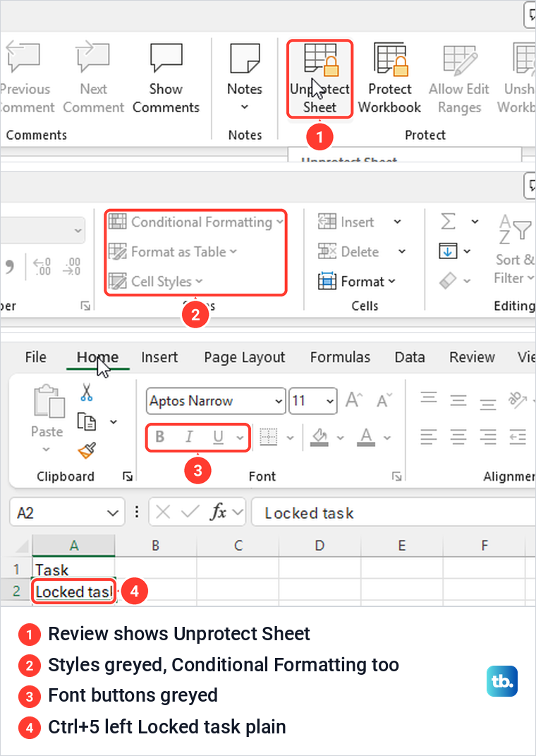Click Top Align icon

429,400
